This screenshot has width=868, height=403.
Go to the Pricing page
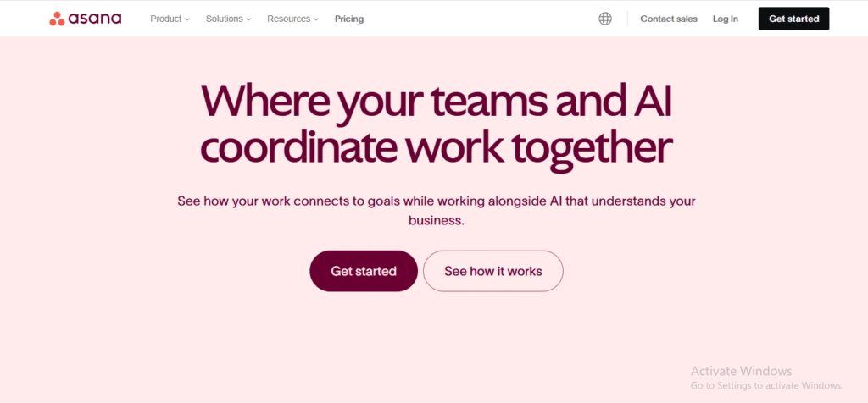(x=349, y=19)
